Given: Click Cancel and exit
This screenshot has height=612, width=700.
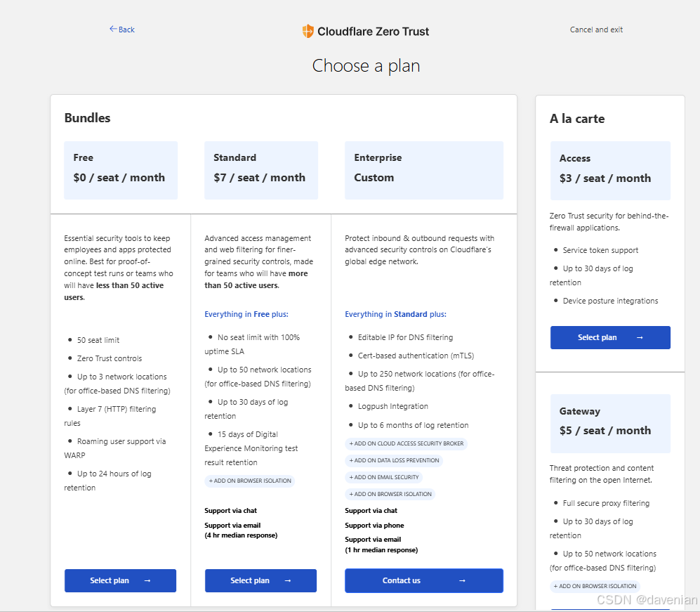Looking at the screenshot, I should click(596, 30).
